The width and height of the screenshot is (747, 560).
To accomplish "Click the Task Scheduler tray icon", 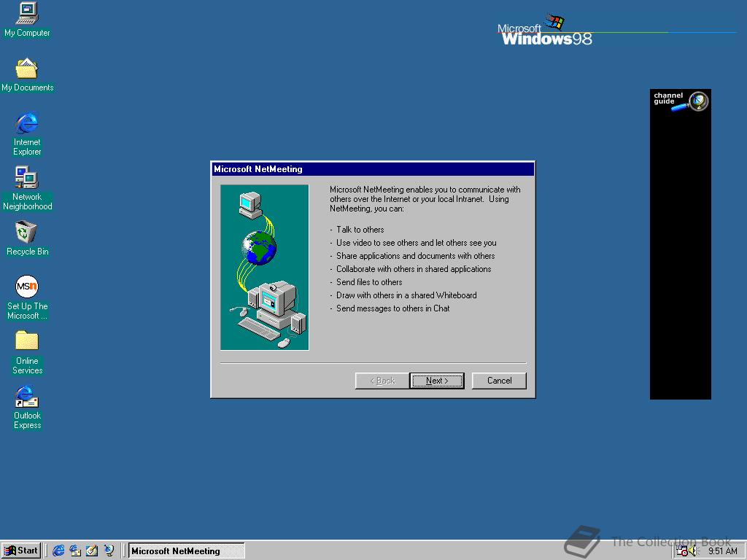I will [x=682, y=551].
